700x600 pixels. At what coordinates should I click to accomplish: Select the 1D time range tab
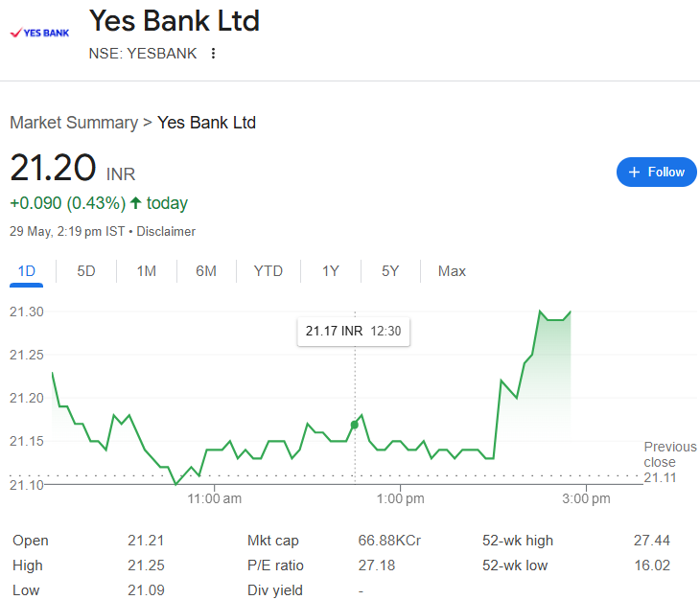pyautogui.click(x=26, y=271)
